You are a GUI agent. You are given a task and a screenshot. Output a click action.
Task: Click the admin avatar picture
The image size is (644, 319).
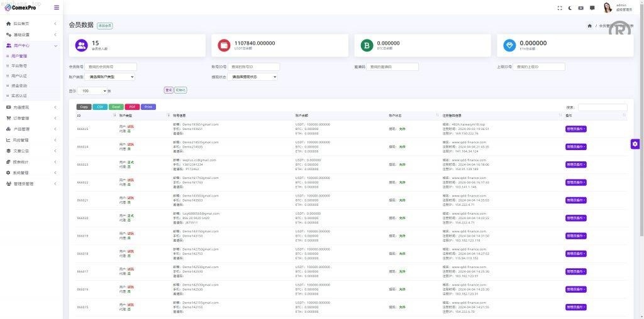tap(608, 8)
